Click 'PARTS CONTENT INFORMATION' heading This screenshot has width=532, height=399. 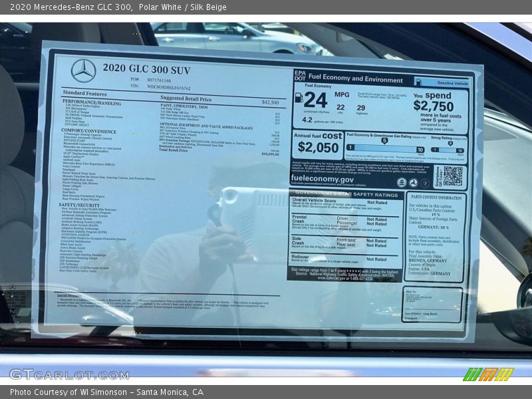(x=436, y=198)
